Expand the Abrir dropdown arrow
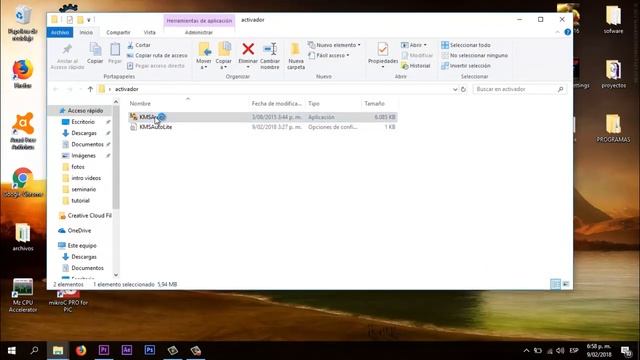Viewport: 640px width, 360px height. click(x=425, y=45)
